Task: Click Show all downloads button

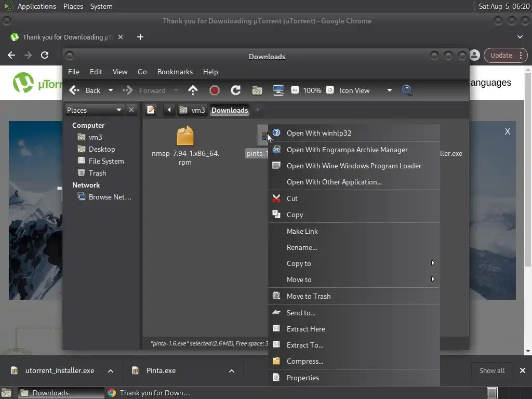Action: pyautogui.click(x=491, y=370)
